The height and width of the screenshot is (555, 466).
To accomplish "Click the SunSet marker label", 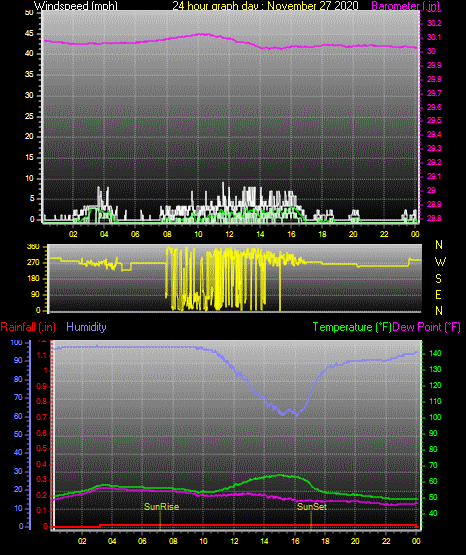I will coord(312,507).
